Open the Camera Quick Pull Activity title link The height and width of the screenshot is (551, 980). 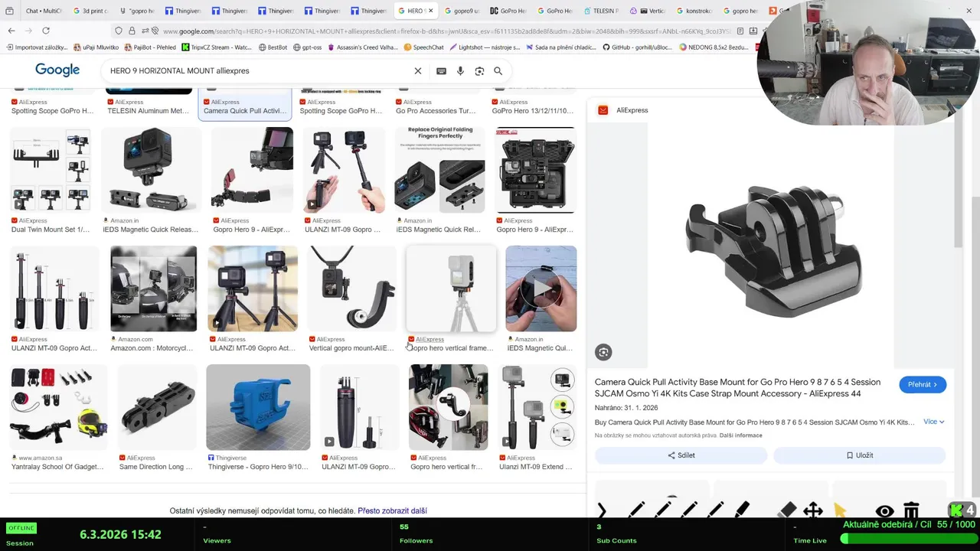pyautogui.click(x=737, y=388)
